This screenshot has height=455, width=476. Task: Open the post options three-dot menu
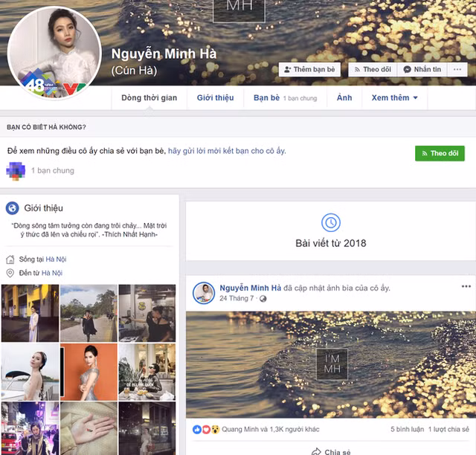point(466,286)
